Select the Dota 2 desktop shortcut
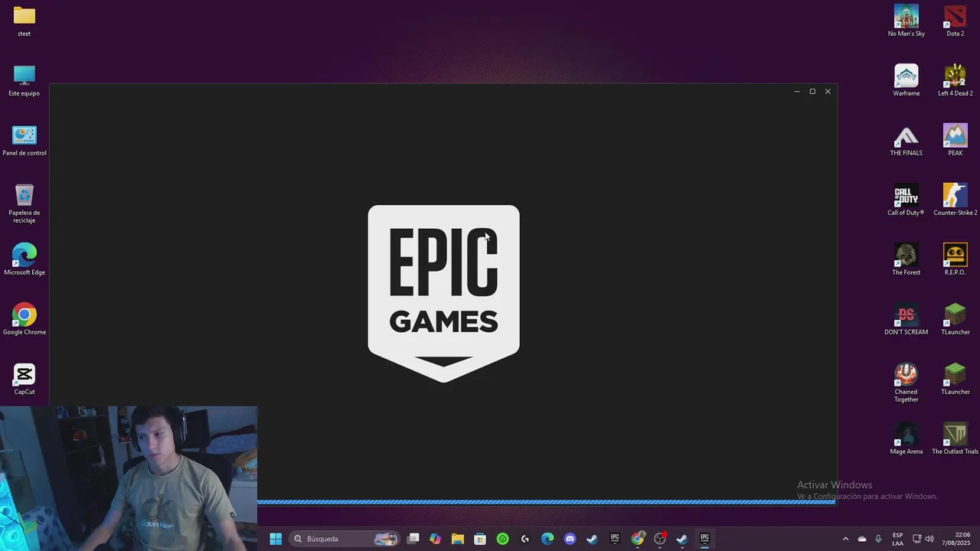980x551 pixels. click(955, 21)
